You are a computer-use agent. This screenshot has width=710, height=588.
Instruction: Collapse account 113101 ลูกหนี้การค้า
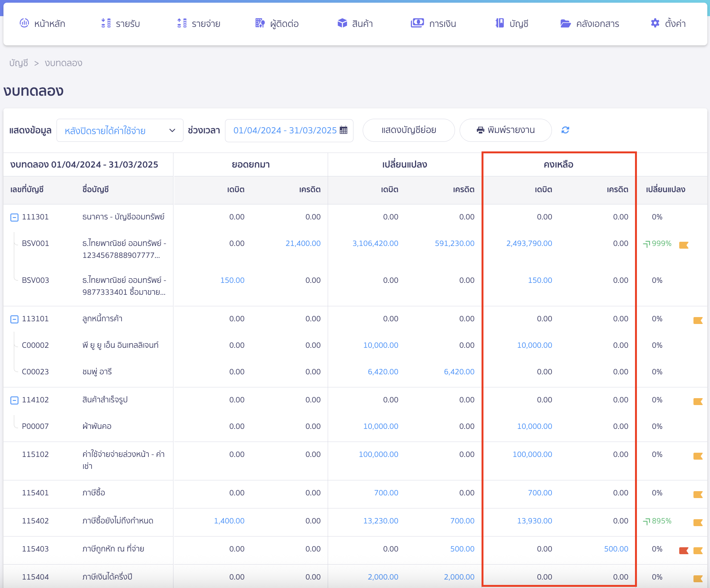14,319
